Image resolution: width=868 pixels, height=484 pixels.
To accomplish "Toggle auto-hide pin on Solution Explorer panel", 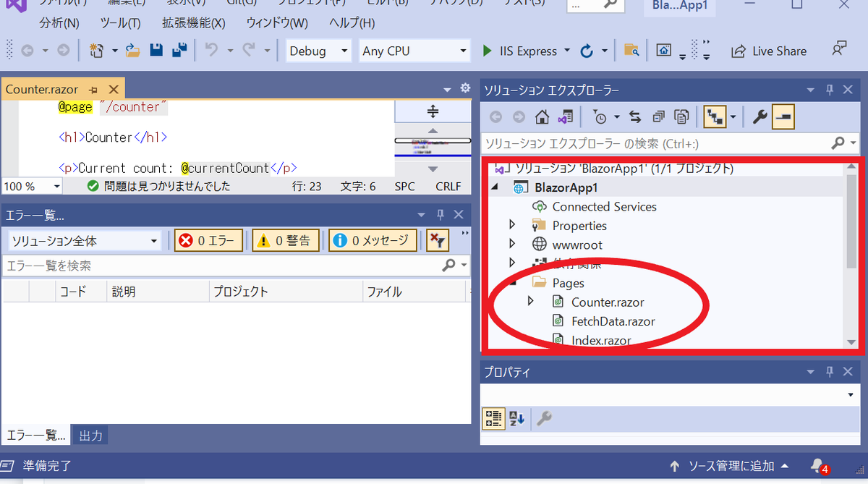I will 830,90.
